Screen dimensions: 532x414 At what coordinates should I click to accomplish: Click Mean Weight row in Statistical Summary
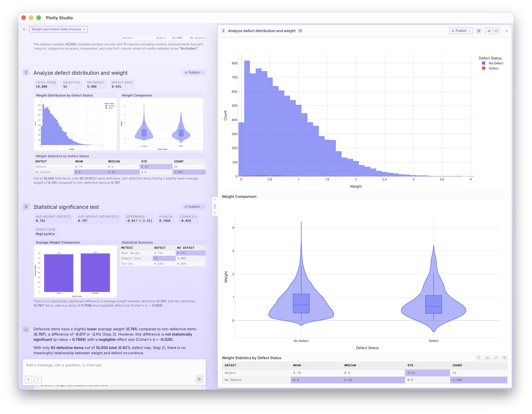[x=163, y=253]
